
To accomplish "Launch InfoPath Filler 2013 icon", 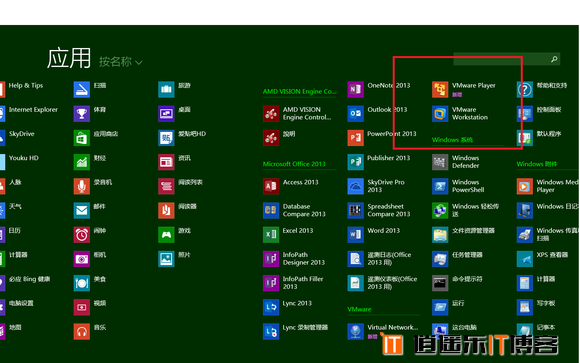I will tap(271, 283).
